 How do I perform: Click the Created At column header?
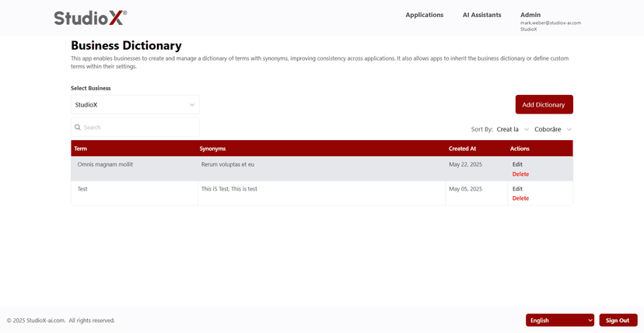(x=462, y=149)
